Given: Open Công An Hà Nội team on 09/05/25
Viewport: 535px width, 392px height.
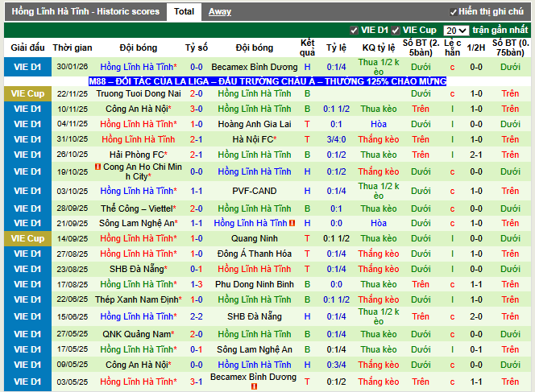Looking at the screenshot, I should tap(139, 365).
